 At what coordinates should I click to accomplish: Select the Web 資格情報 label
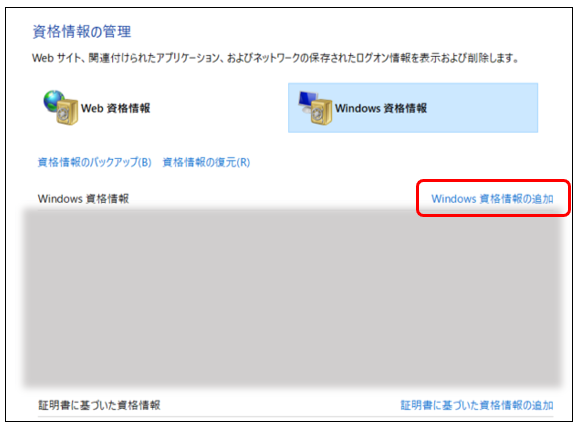(x=116, y=108)
